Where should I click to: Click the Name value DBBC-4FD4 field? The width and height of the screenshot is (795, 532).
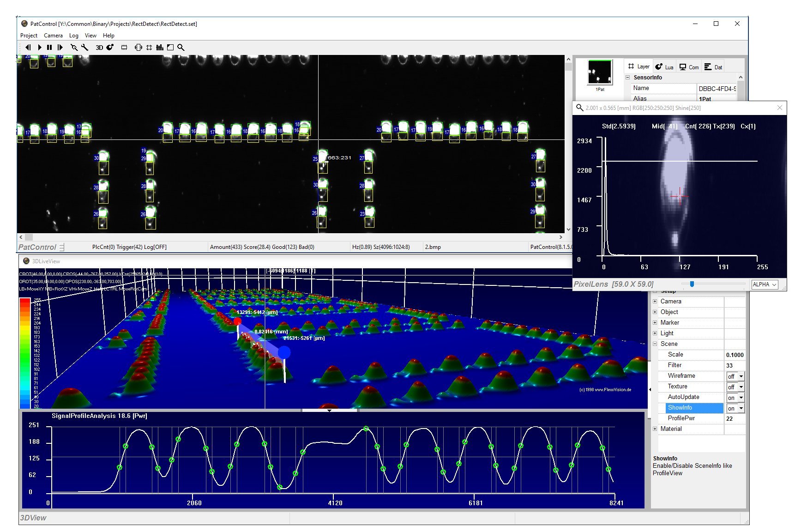tap(717, 88)
